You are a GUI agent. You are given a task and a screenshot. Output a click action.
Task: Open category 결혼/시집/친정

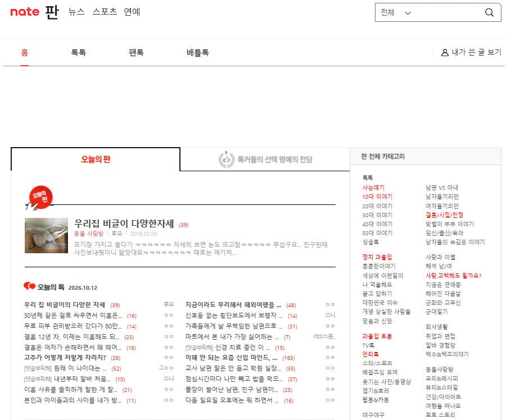444,215
